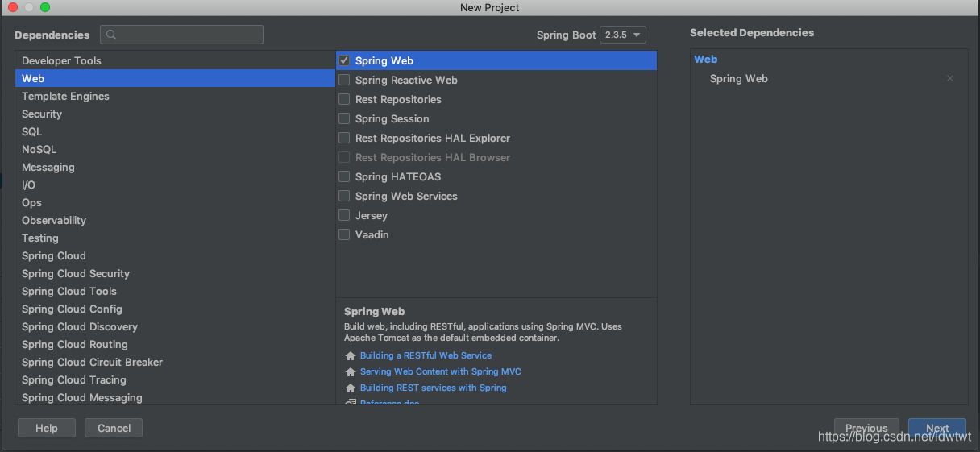The height and width of the screenshot is (452, 980).
Task: Proceed with the Next button
Action: click(x=937, y=428)
